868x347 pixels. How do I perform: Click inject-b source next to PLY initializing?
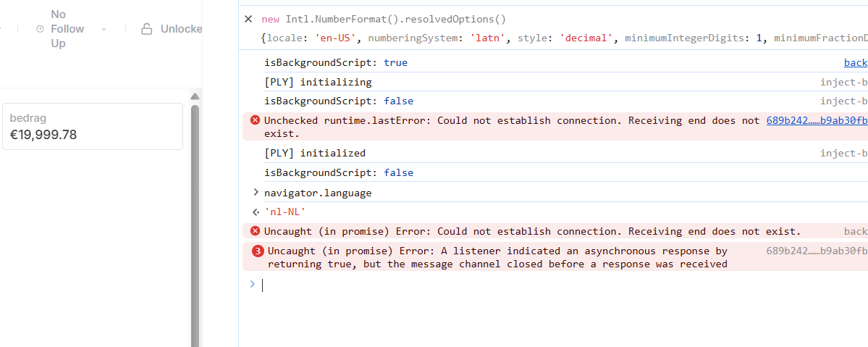pyautogui.click(x=844, y=83)
